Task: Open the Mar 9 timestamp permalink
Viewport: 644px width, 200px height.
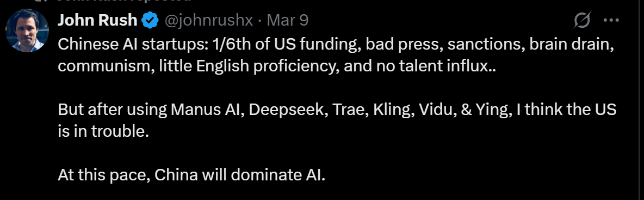Action: tap(288, 20)
